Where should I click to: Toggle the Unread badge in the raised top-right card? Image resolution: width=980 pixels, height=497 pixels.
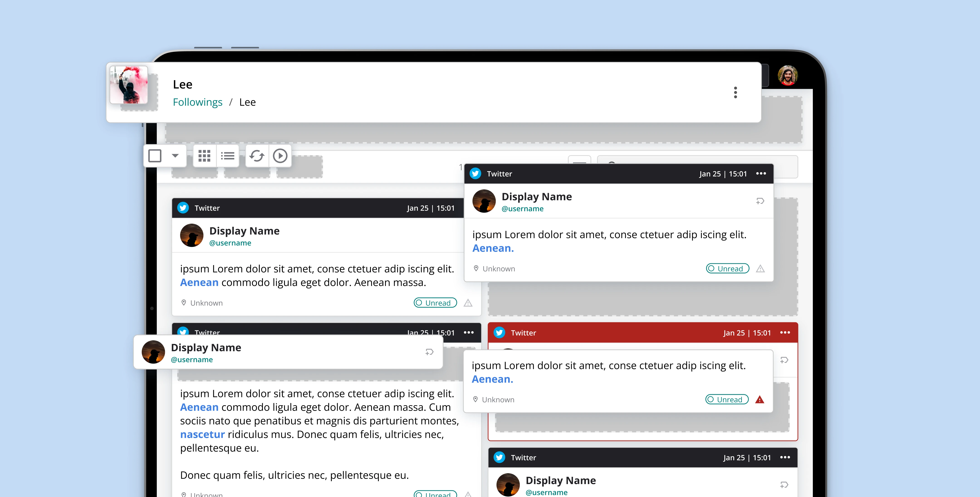click(x=727, y=269)
